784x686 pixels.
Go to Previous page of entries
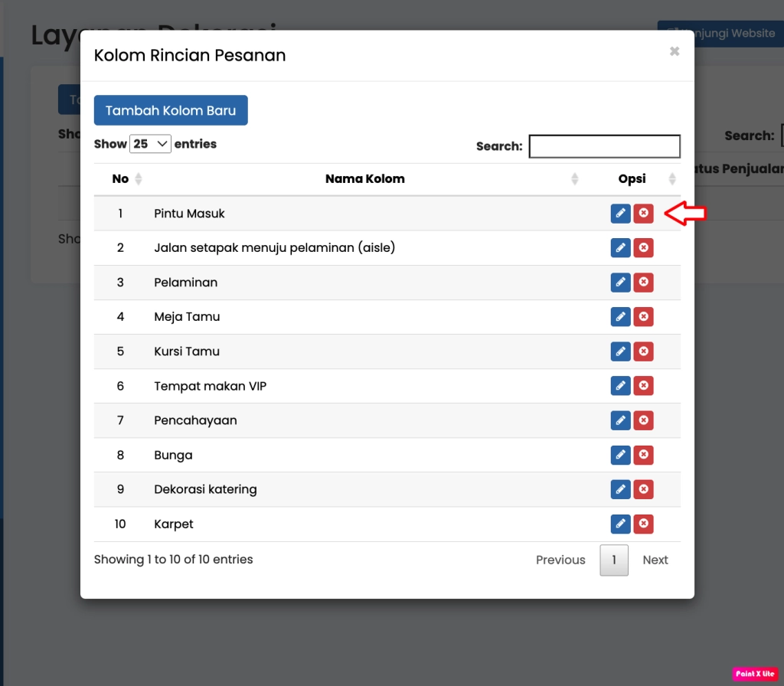pyautogui.click(x=560, y=560)
